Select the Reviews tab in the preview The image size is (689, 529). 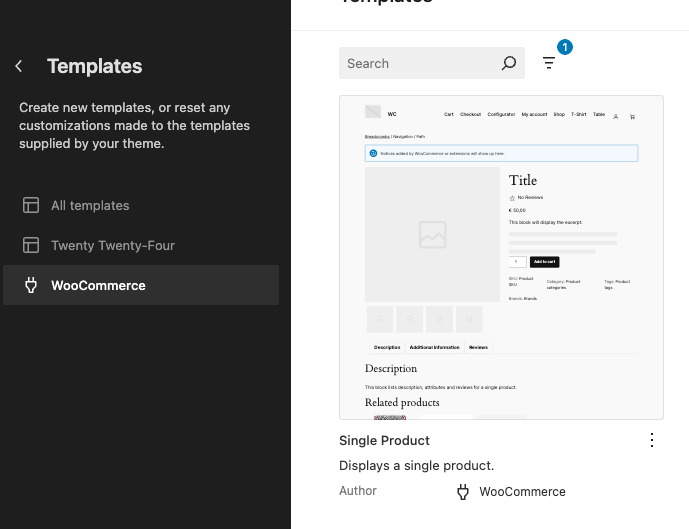tap(478, 347)
